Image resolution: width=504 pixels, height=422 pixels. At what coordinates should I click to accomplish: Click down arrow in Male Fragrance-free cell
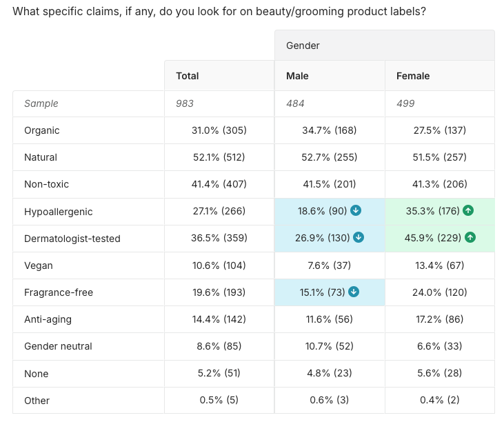pyautogui.click(x=354, y=292)
